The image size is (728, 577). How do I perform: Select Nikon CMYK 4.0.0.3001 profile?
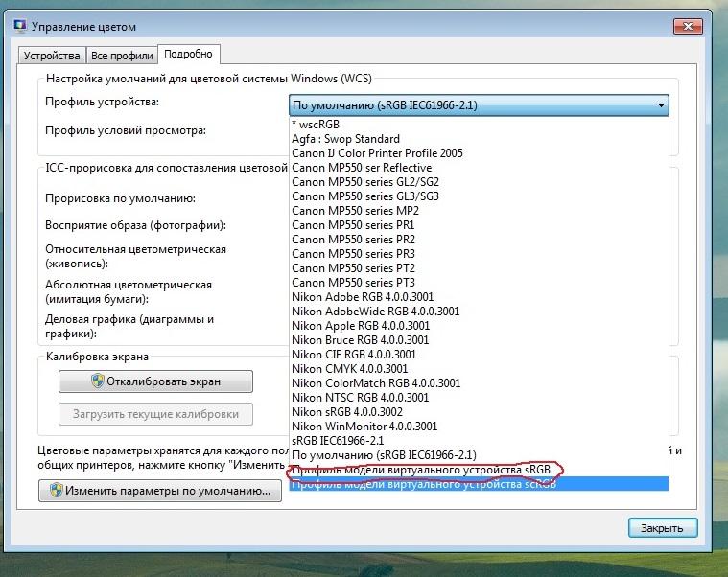pyautogui.click(x=479, y=369)
